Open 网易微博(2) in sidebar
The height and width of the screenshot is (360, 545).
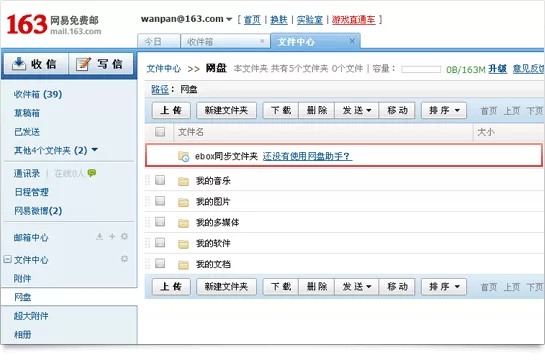coord(38,211)
